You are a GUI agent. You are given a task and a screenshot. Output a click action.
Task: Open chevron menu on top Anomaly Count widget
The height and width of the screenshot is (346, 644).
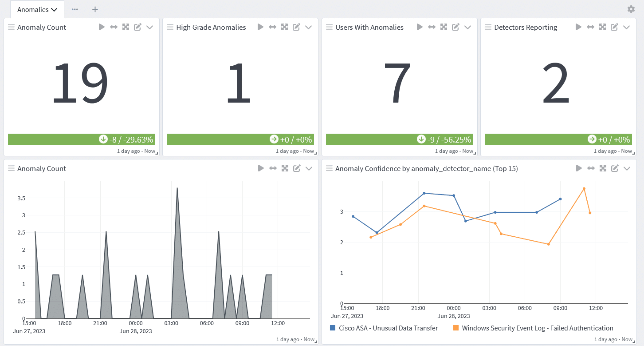pos(149,27)
